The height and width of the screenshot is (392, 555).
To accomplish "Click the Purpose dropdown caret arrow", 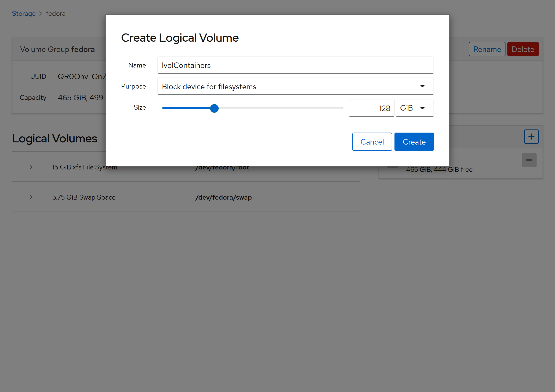I will click(x=422, y=86).
